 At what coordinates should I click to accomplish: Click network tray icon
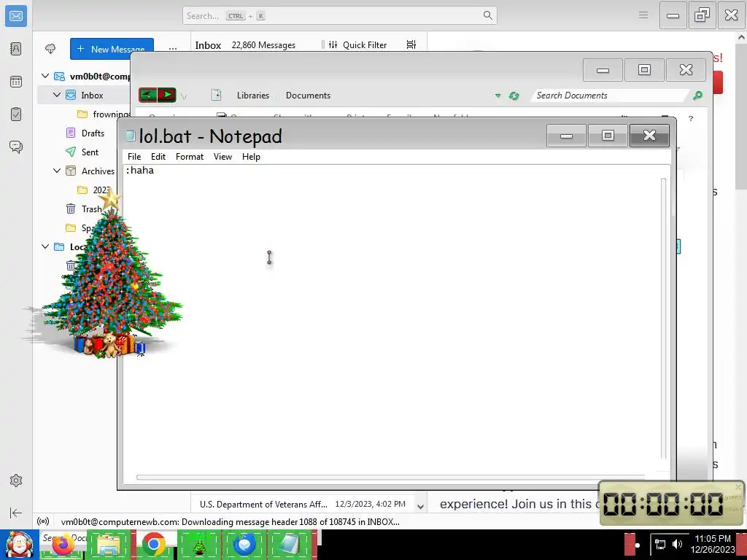tap(660, 544)
